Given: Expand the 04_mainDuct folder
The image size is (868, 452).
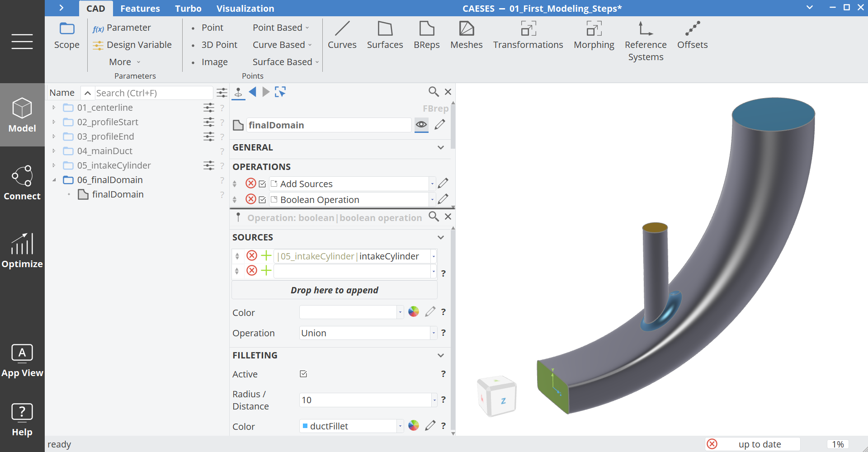Looking at the screenshot, I should (x=54, y=151).
